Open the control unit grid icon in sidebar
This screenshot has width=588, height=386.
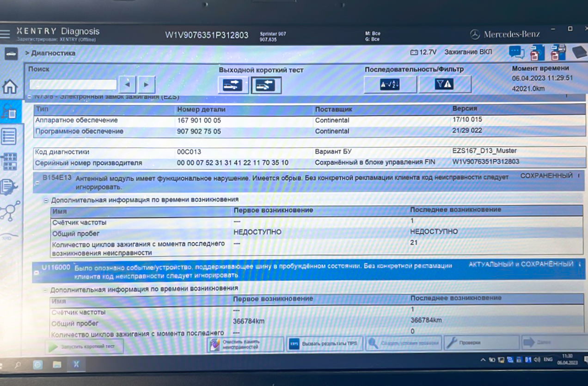coord(9,162)
